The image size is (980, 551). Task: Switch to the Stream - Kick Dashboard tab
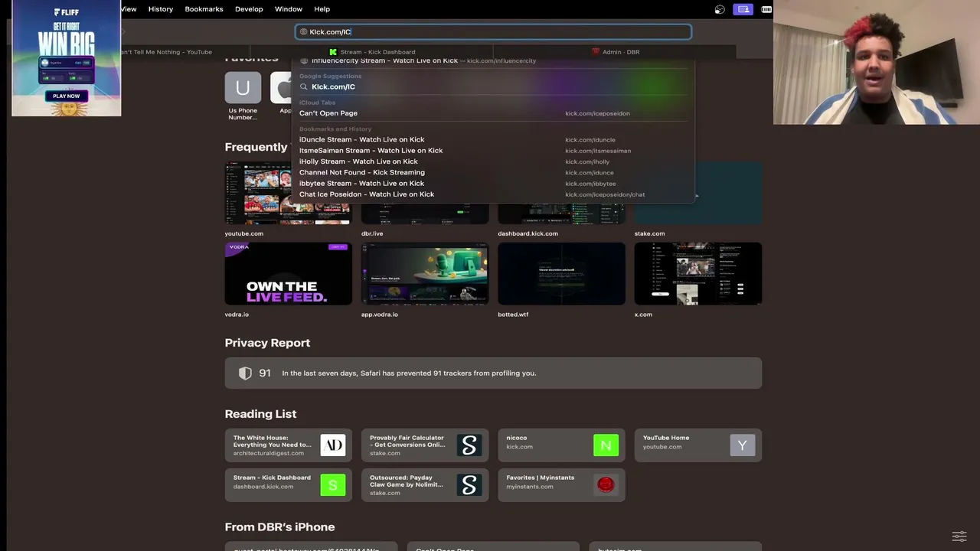372,52
